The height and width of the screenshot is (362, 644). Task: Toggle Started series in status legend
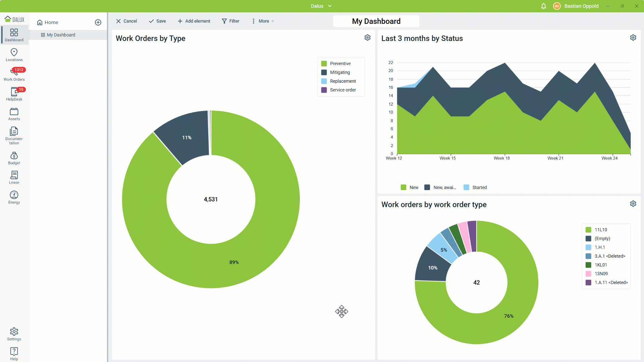point(475,187)
